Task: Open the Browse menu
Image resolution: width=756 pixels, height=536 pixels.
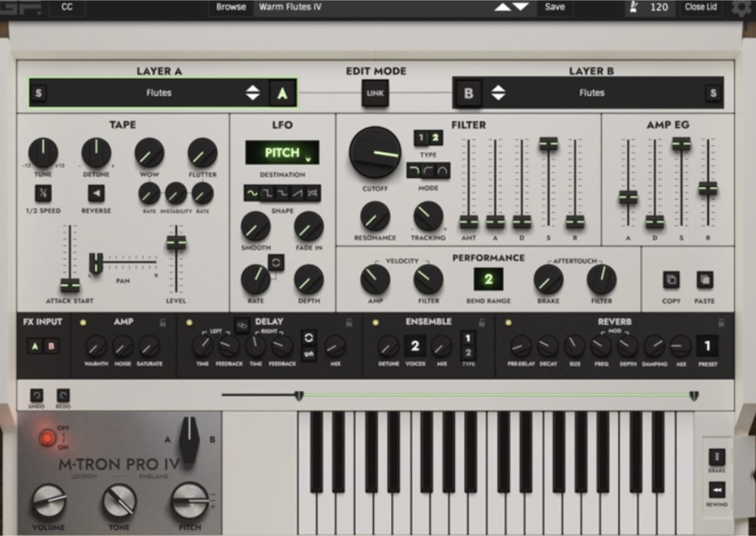Action: tap(231, 7)
